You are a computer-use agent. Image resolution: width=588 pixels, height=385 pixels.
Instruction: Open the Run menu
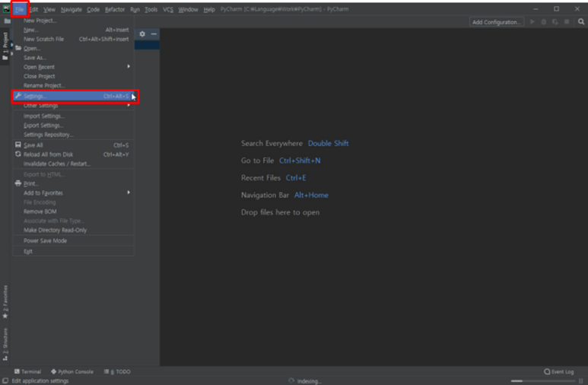click(x=135, y=9)
